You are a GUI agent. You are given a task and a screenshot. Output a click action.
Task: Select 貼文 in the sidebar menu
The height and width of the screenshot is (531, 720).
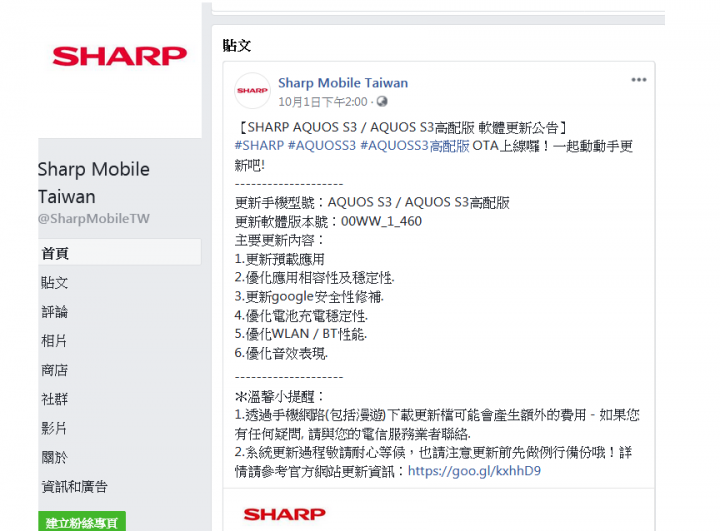point(55,282)
